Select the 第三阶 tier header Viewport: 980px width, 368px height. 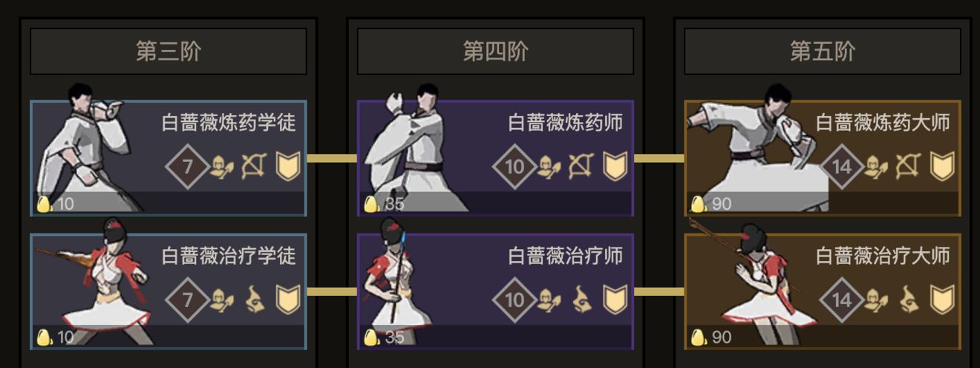(169, 51)
